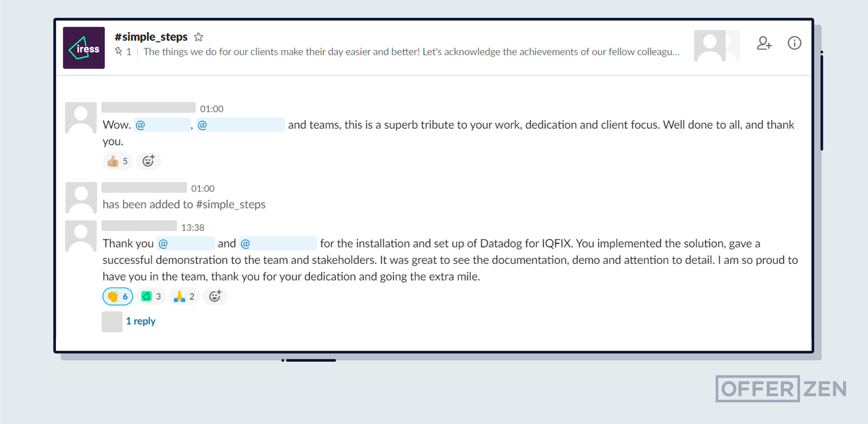The width and height of the screenshot is (868, 424).
Task: Click the 13:38 message timestamp
Action: (x=193, y=228)
